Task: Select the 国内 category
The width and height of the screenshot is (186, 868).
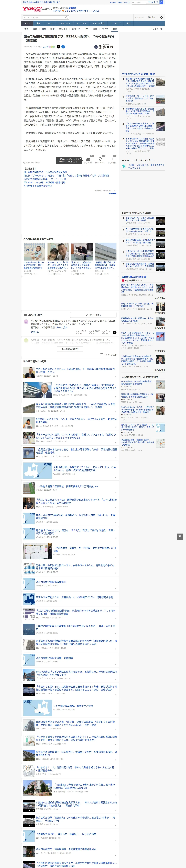Action: [x=35, y=29]
